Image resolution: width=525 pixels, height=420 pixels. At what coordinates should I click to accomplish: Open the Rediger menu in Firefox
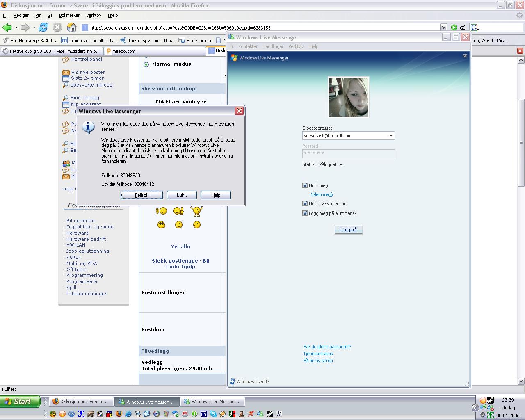click(21, 15)
